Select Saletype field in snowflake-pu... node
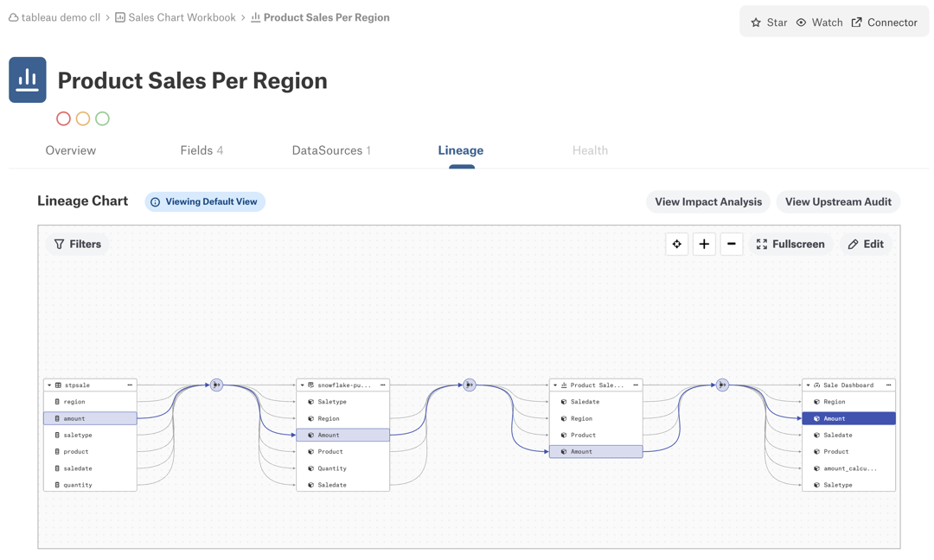 click(343, 402)
